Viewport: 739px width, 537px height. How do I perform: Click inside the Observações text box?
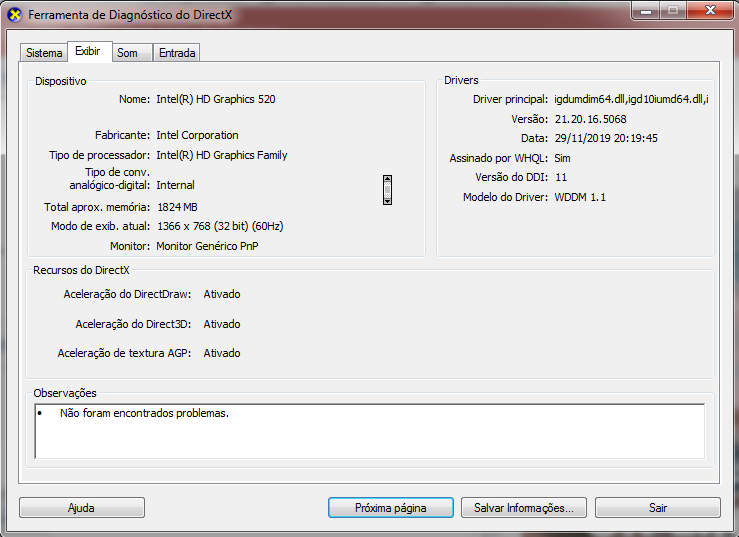[x=370, y=431]
